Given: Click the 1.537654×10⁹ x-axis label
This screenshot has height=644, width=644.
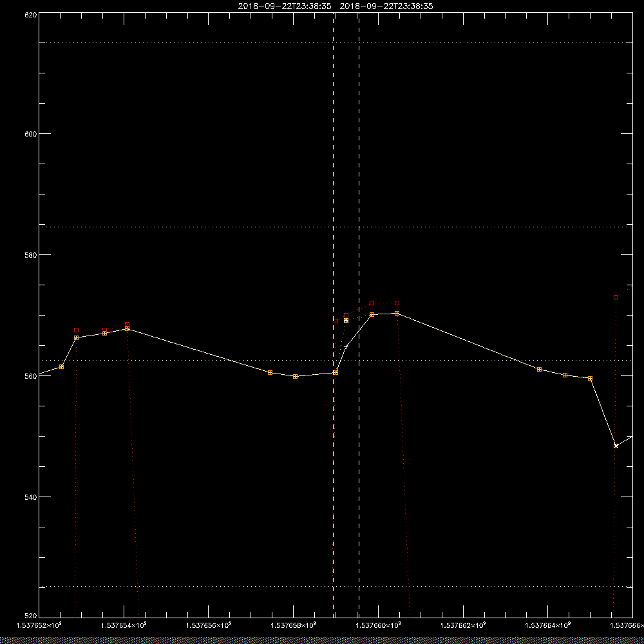Looking at the screenshot, I should (124, 625).
